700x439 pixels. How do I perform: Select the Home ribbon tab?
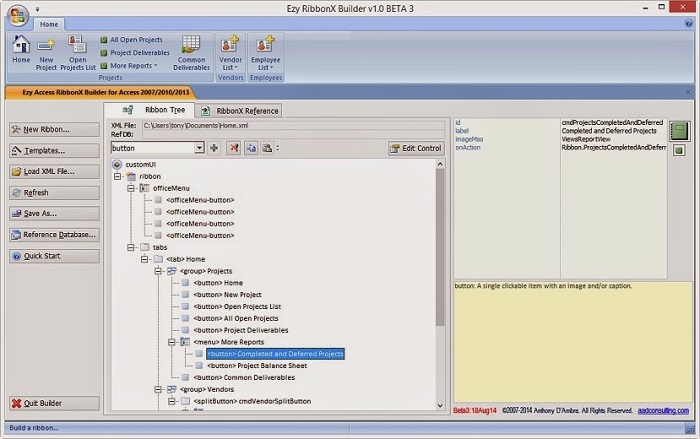click(49, 24)
